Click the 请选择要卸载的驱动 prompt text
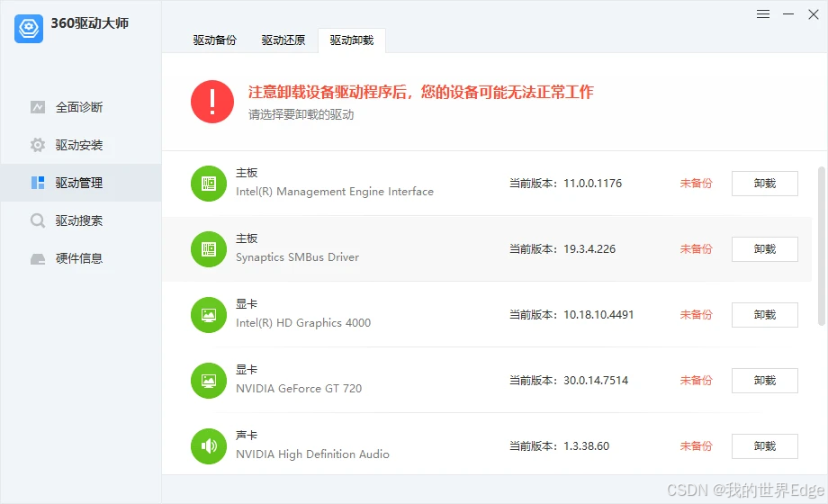The image size is (828, 504). coord(301,114)
